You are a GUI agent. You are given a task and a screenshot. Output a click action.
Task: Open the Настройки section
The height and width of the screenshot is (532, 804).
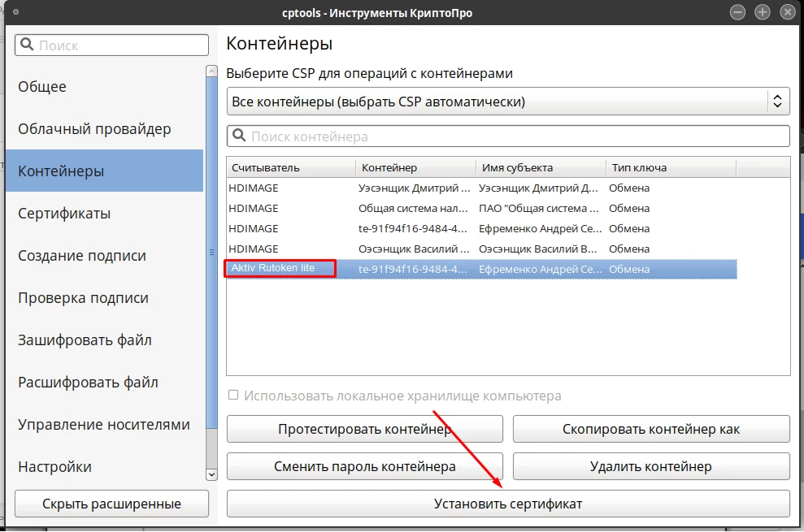pyautogui.click(x=105, y=467)
